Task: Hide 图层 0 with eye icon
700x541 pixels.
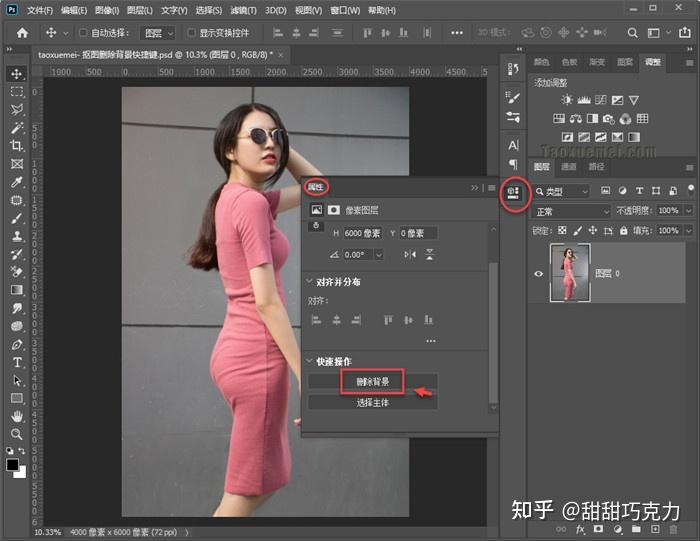Action: click(538, 274)
